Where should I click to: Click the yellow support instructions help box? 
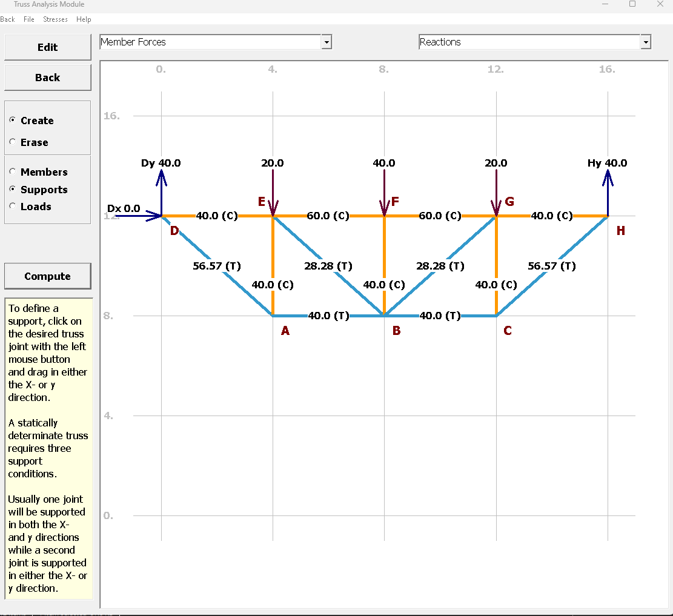click(49, 448)
